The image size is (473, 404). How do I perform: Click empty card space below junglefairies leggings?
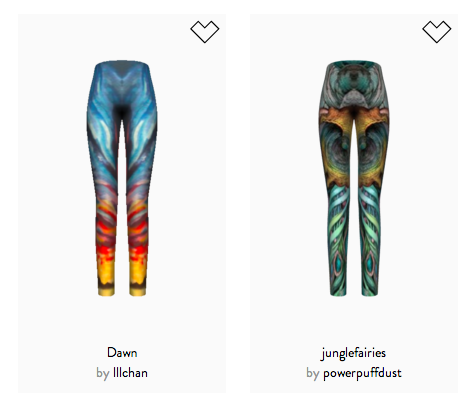(x=354, y=320)
